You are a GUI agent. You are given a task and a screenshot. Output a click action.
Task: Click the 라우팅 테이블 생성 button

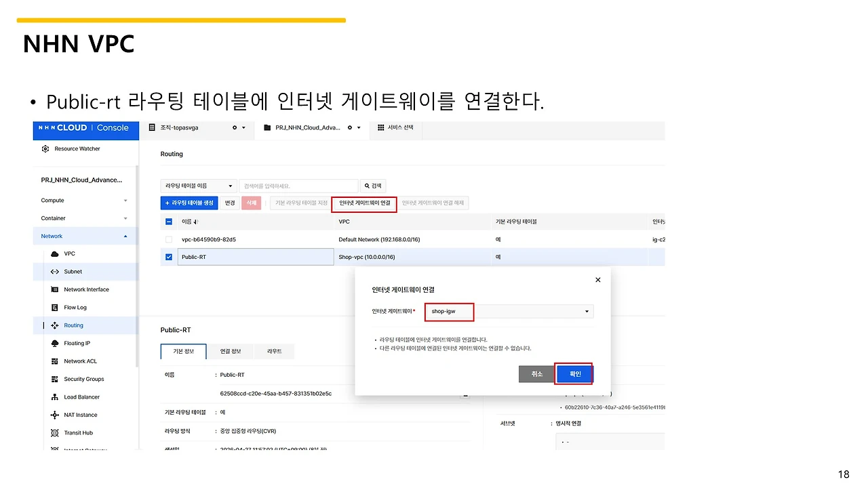tap(189, 203)
